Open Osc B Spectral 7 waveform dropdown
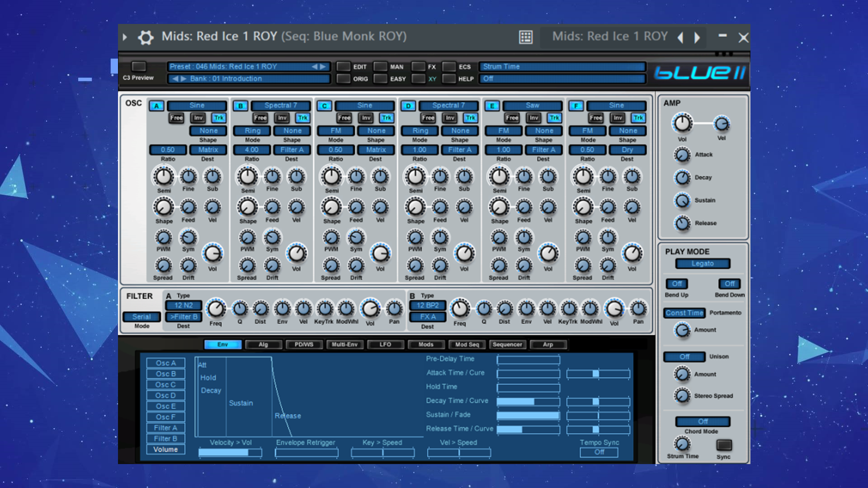The image size is (868, 488). pyautogui.click(x=281, y=105)
